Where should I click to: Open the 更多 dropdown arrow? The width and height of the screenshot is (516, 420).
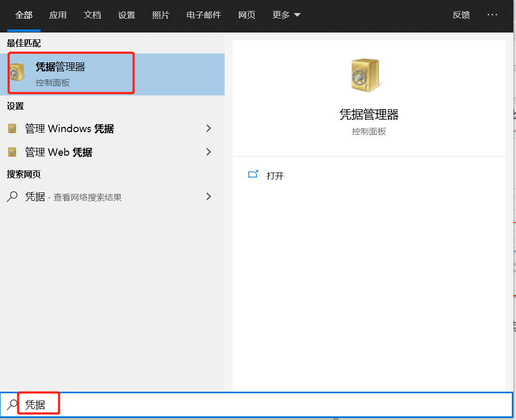[297, 15]
